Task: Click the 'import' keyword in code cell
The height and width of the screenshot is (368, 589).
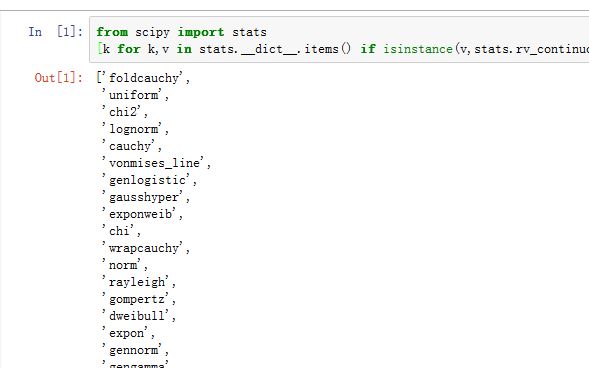Action: (201, 32)
